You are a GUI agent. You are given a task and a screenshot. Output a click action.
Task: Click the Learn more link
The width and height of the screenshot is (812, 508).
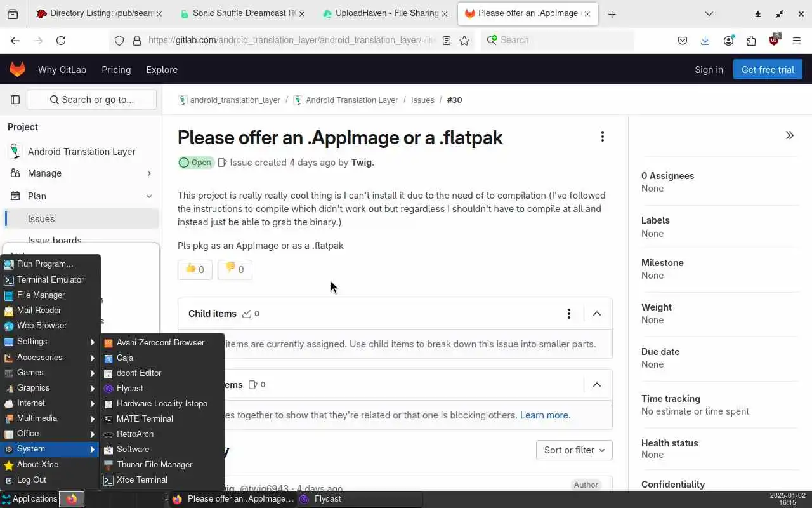(x=544, y=415)
